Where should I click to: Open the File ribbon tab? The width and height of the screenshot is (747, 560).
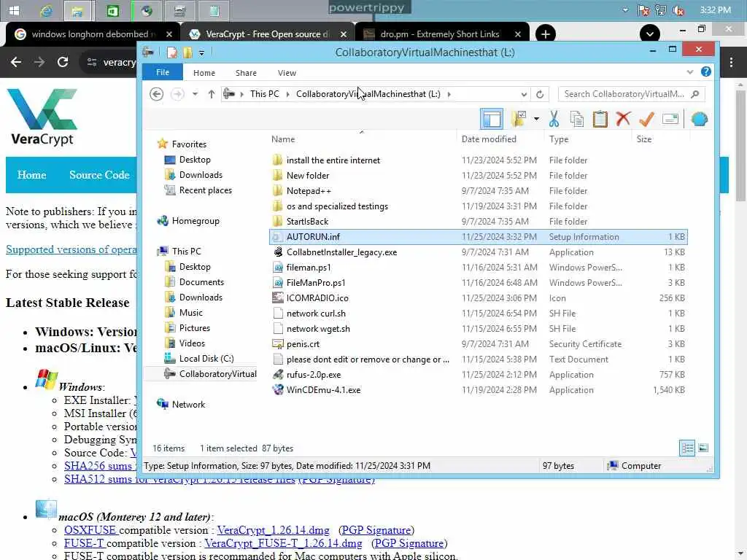point(163,72)
